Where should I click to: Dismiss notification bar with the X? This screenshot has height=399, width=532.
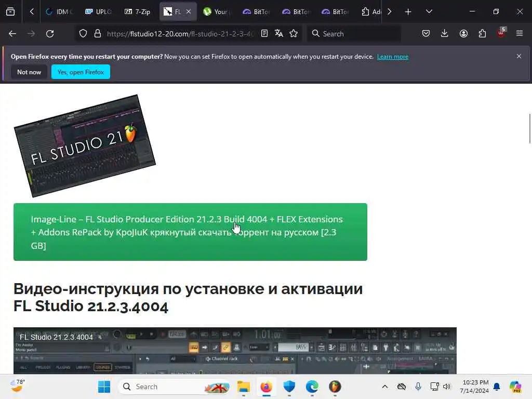pos(519,56)
